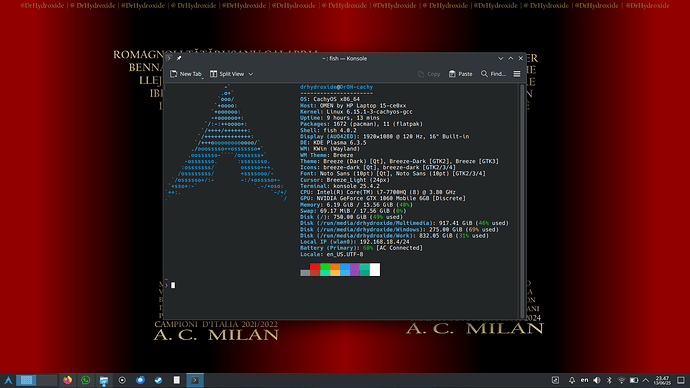Open the blue checkmark app in the taskbar
Viewport: 690px width, 388px height.
[x=158, y=380]
